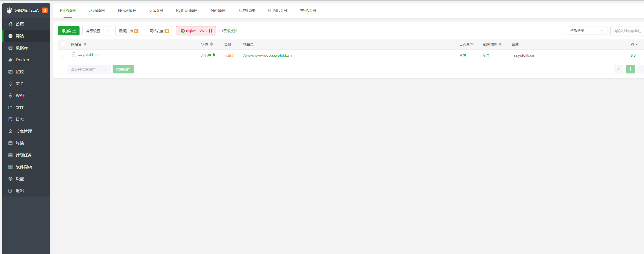The height and width of the screenshot is (254, 644).
Task: Check the select-all checkbox in table header
Action: 63,44
